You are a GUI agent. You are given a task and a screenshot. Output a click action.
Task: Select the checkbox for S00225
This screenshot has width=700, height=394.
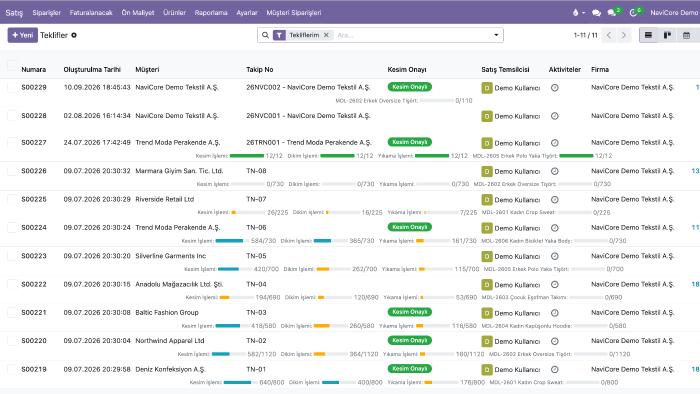coord(12,199)
